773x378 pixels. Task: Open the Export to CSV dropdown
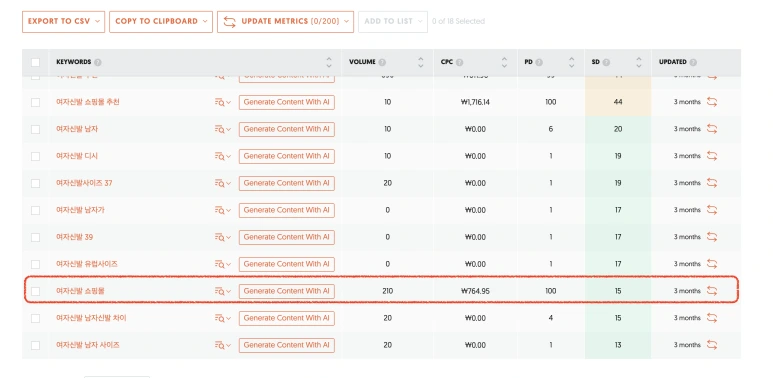click(64, 22)
